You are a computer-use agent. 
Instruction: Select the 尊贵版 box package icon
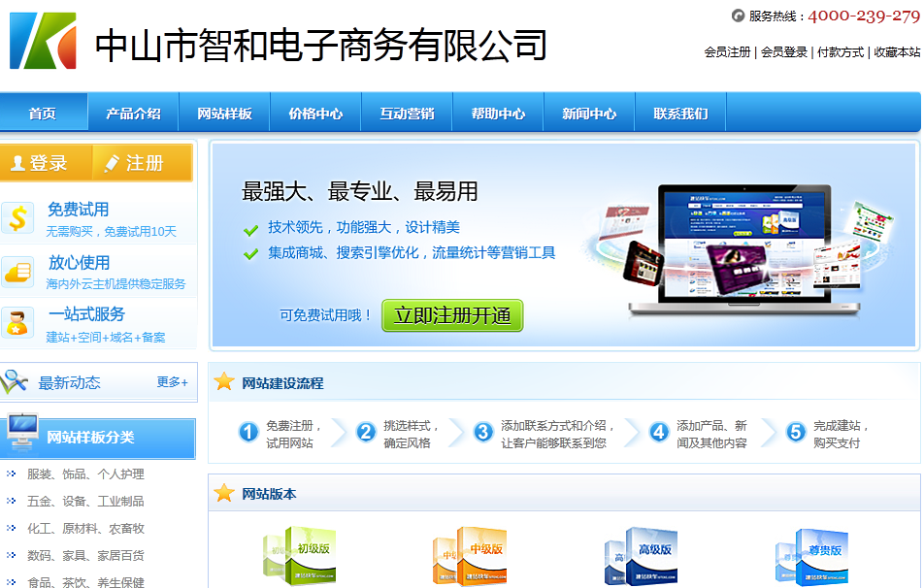[x=811, y=557]
